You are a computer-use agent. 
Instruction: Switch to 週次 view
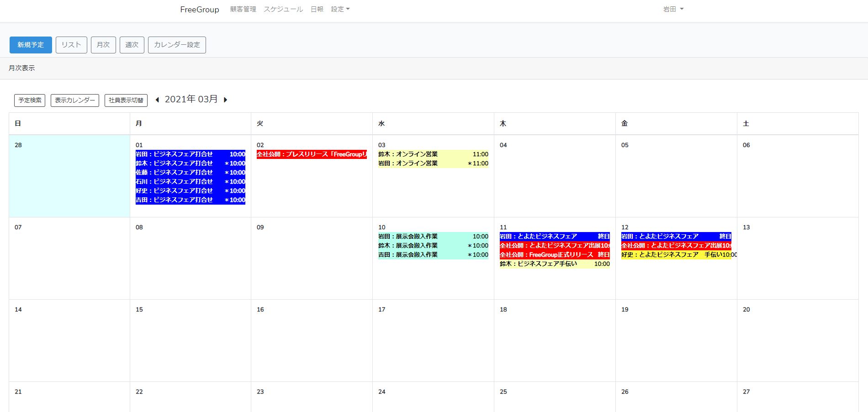tap(132, 45)
